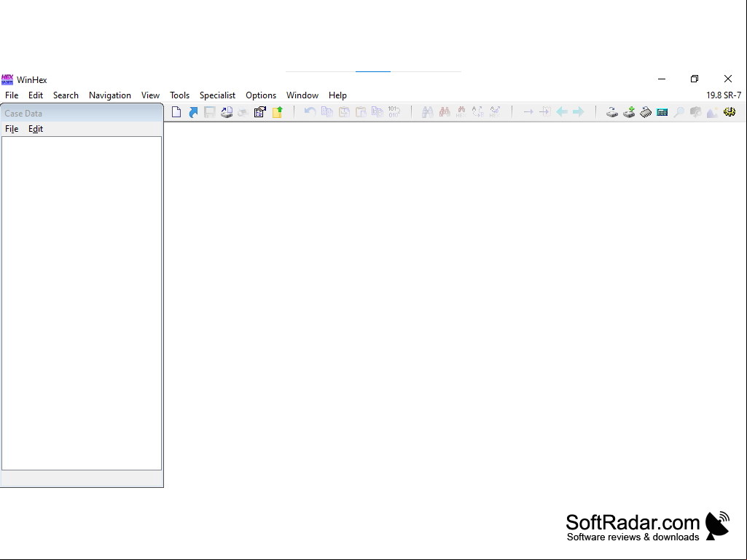Click the blue arrow Open file icon
Image resolution: width=747 pixels, height=560 pixels.
click(193, 112)
